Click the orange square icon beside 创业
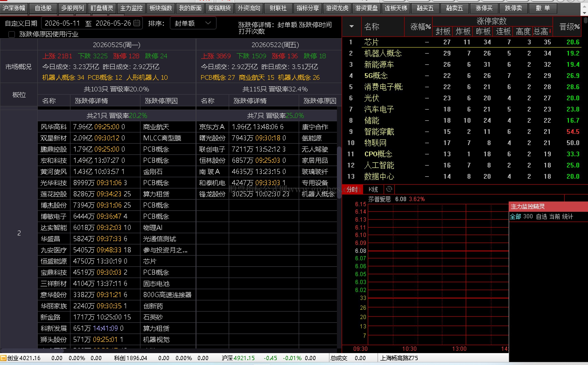This screenshot has height=365, width=588. pyautogui.click(x=3, y=358)
